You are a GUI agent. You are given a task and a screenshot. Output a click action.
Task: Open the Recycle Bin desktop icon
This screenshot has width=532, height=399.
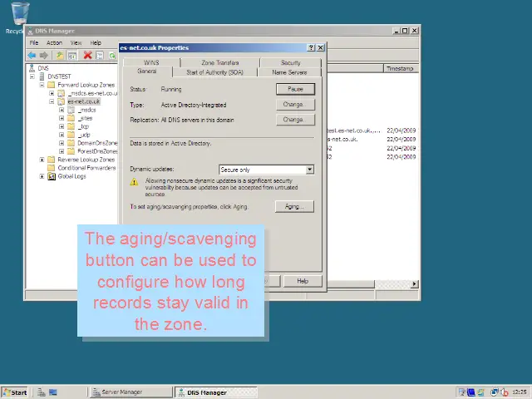[19, 13]
